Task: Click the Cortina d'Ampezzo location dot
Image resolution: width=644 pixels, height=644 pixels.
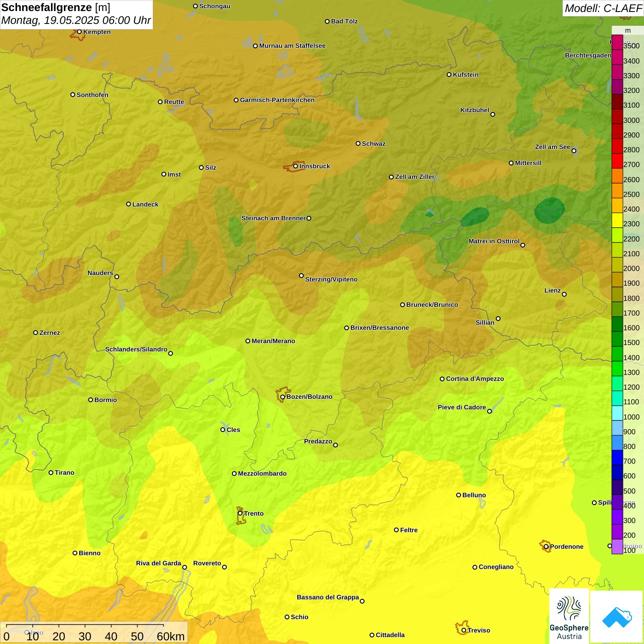Action: tap(442, 379)
